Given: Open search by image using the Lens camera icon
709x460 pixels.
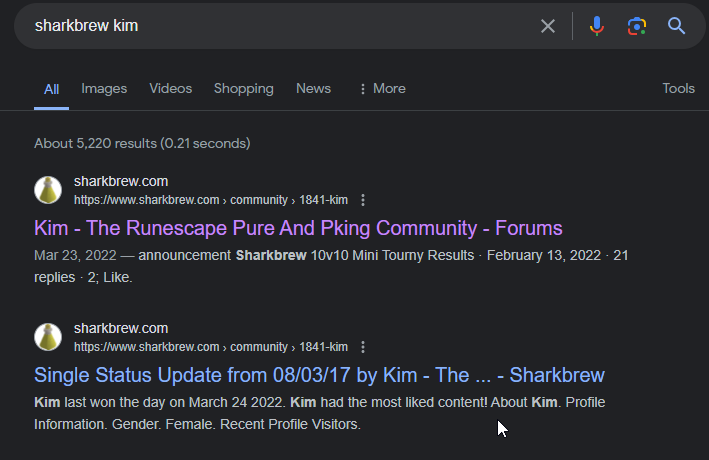Looking at the screenshot, I should coord(637,26).
